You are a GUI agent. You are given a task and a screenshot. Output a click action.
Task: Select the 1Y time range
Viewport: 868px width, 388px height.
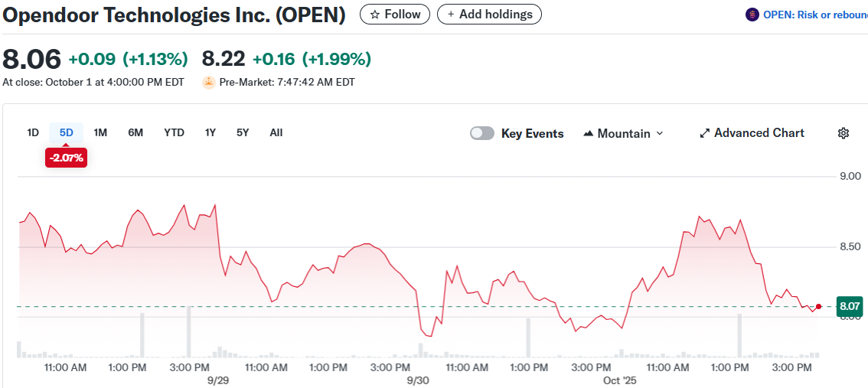(x=210, y=132)
